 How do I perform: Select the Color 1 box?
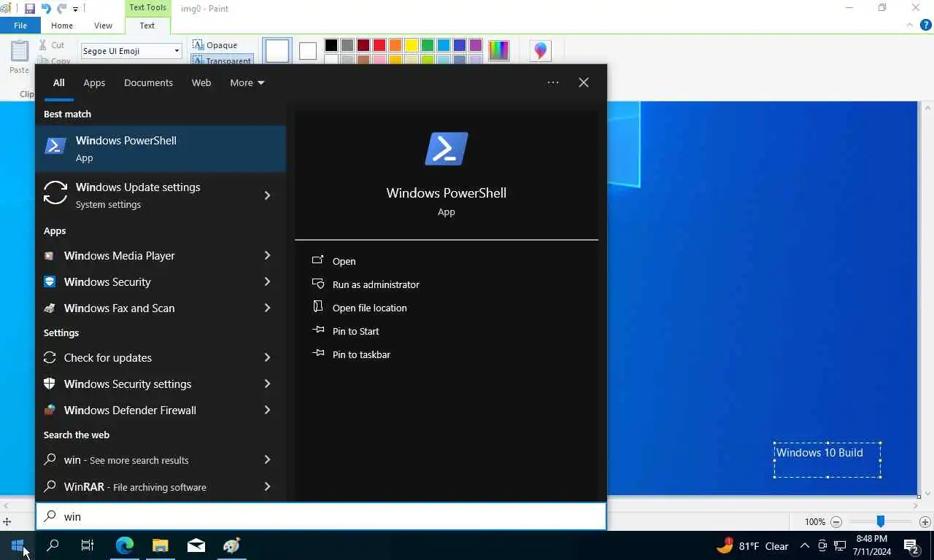click(277, 51)
